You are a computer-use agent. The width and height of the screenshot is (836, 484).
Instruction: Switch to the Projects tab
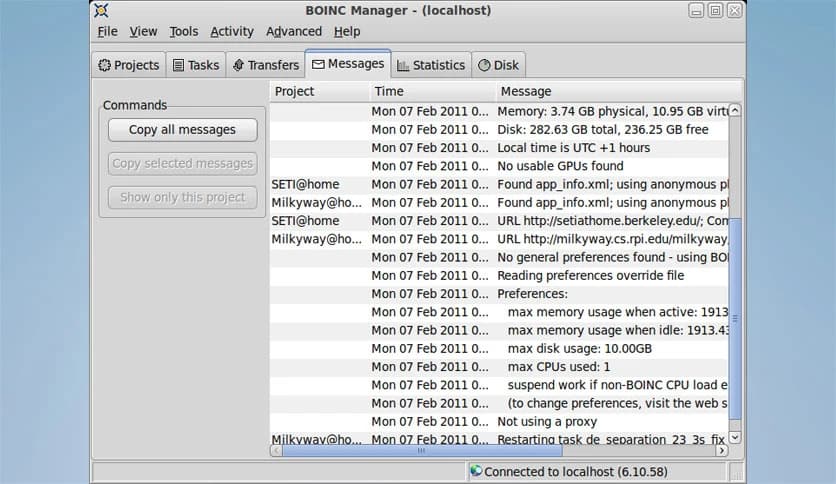click(129, 65)
